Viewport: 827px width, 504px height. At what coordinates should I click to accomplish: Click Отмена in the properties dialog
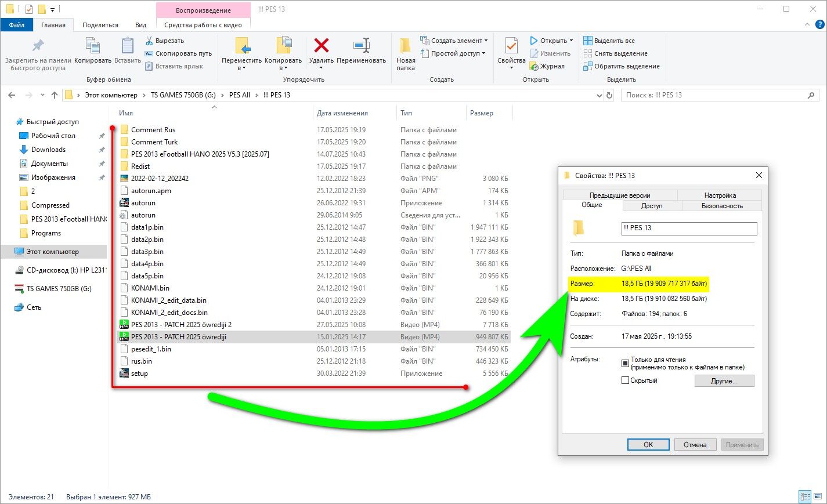click(x=695, y=445)
